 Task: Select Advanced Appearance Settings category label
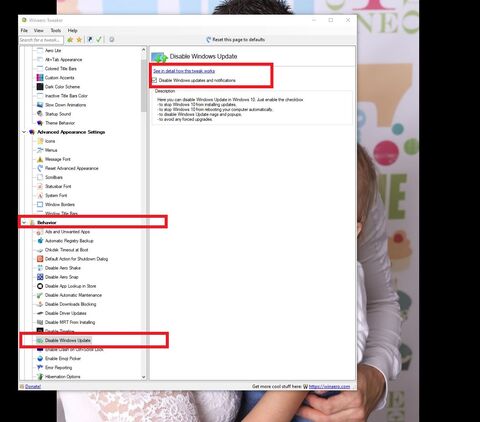pyautogui.click(x=71, y=132)
